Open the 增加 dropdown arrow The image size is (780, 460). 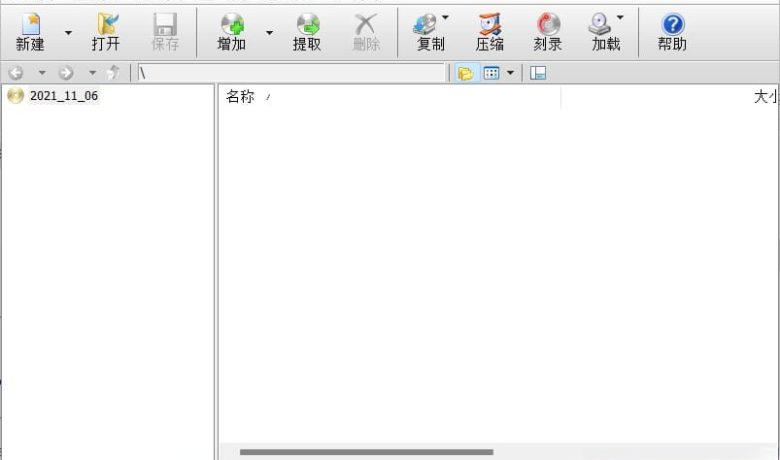(269, 33)
